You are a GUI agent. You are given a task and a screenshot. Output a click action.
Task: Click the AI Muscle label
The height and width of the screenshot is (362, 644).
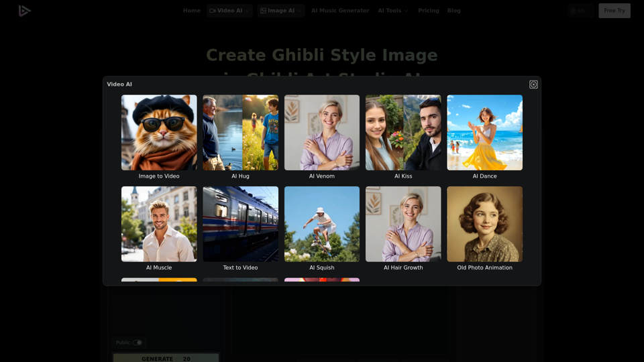click(x=159, y=267)
